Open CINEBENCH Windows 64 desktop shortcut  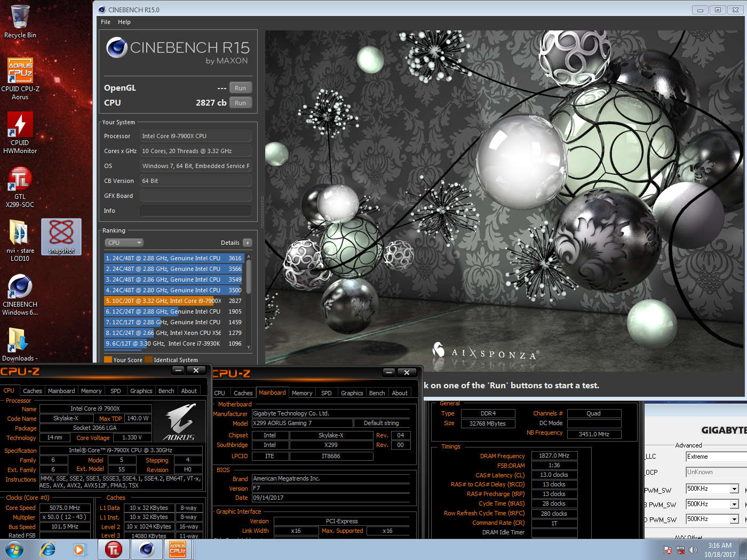click(x=20, y=294)
